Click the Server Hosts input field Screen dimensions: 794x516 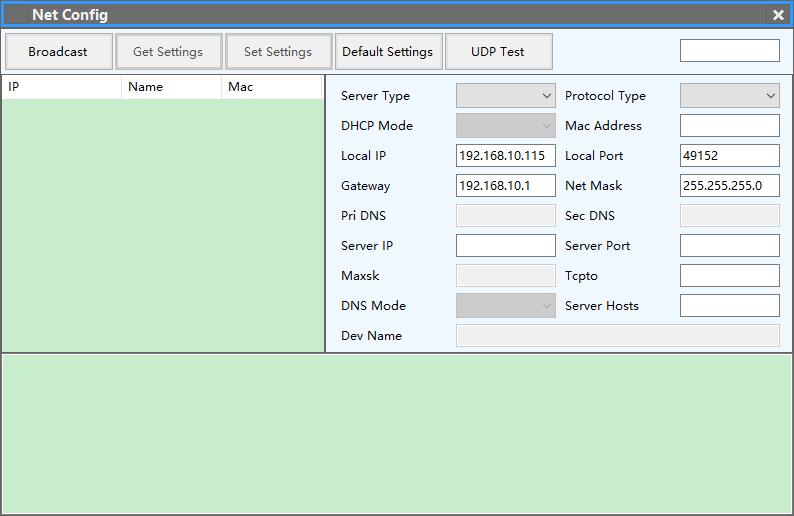pyautogui.click(x=729, y=306)
